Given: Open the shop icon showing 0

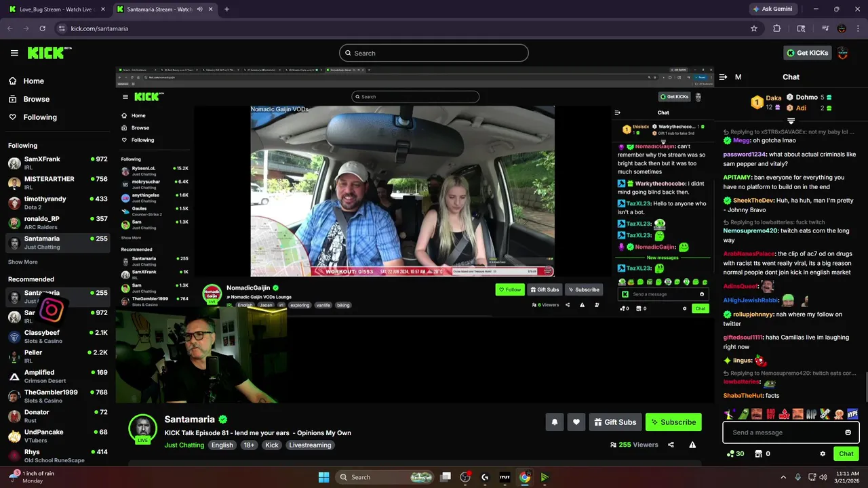Looking at the screenshot, I should 763,454.
